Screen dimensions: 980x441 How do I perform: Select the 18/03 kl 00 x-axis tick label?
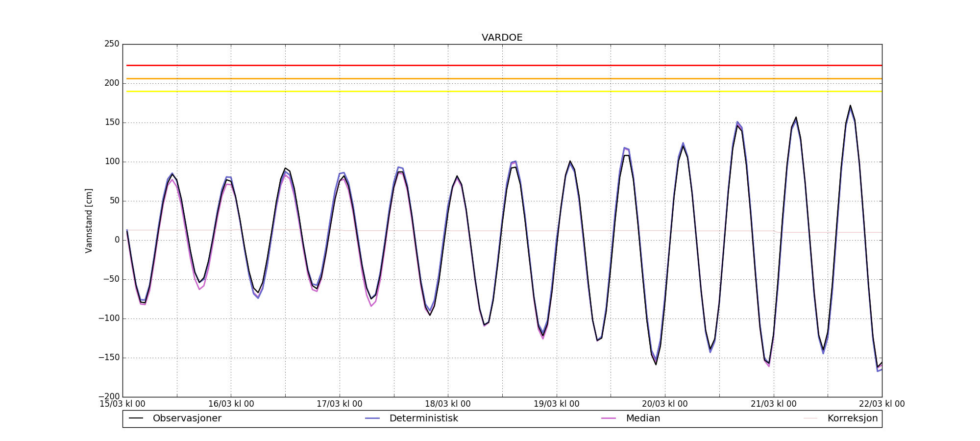click(x=447, y=404)
